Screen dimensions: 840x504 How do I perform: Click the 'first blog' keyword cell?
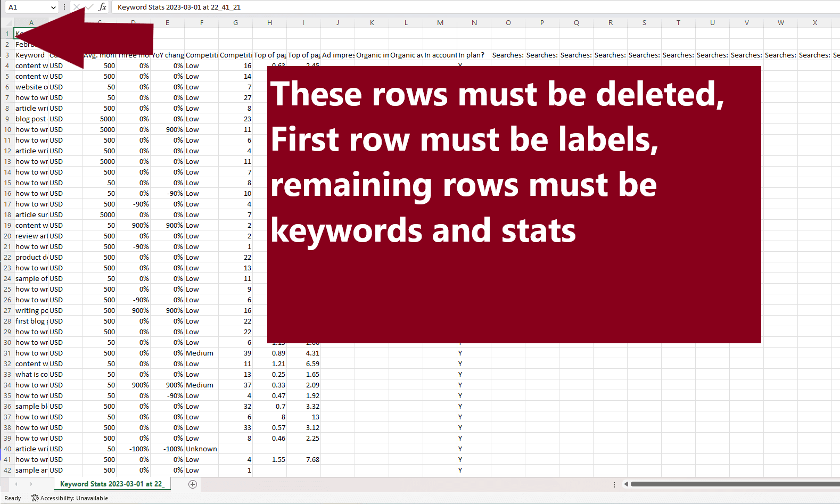(31, 321)
